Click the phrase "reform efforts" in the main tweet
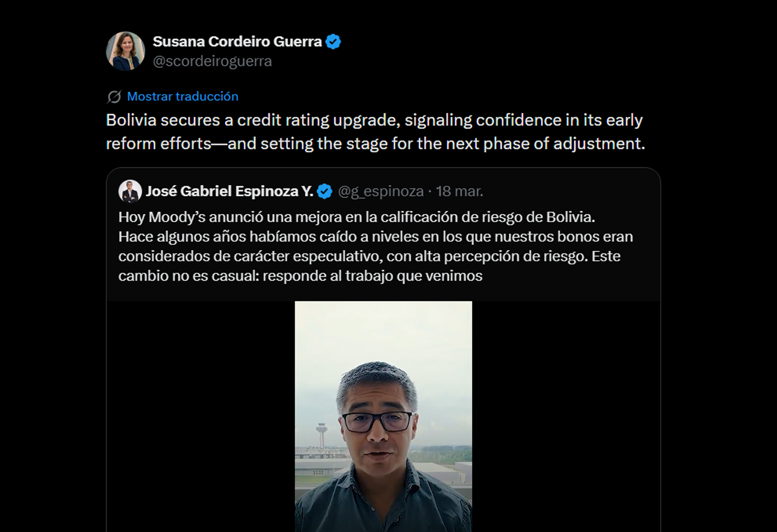Image resolution: width=777 pixels, height=532 pixels. pyautogui.click(x=158, y=144)
